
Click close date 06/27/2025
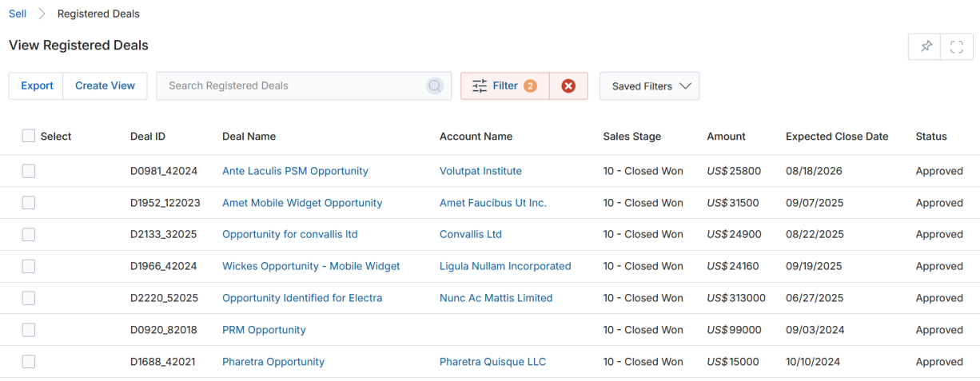pos(815,298)
